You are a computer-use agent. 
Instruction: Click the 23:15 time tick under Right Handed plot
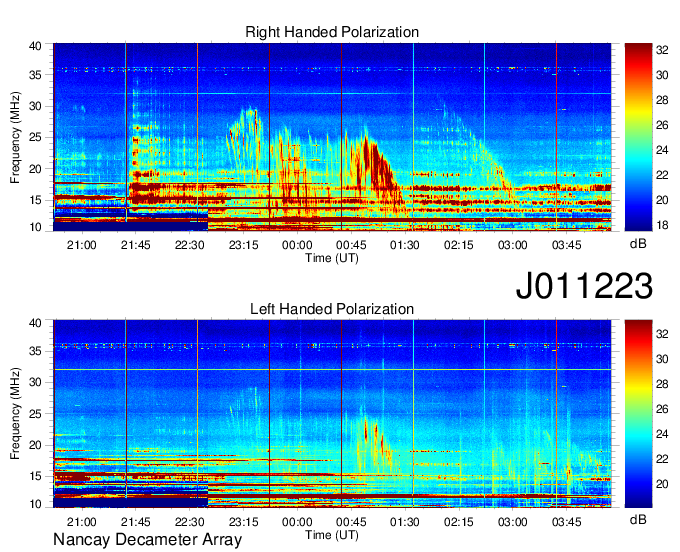click(x=244, y=245)
